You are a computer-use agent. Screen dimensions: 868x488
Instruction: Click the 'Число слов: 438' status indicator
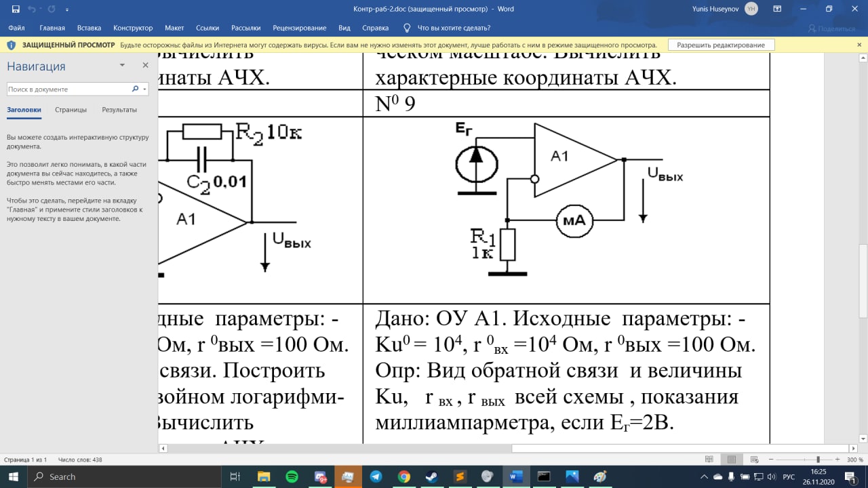80,460
